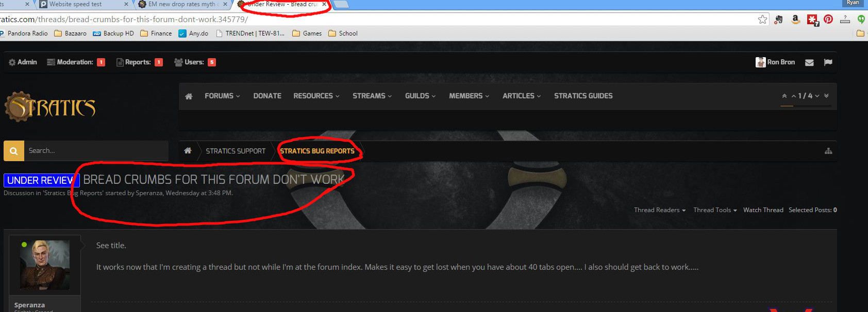868x312 pixels.
Task: Open the Stratics Support breadcrumb
Action: click(236, 151)
